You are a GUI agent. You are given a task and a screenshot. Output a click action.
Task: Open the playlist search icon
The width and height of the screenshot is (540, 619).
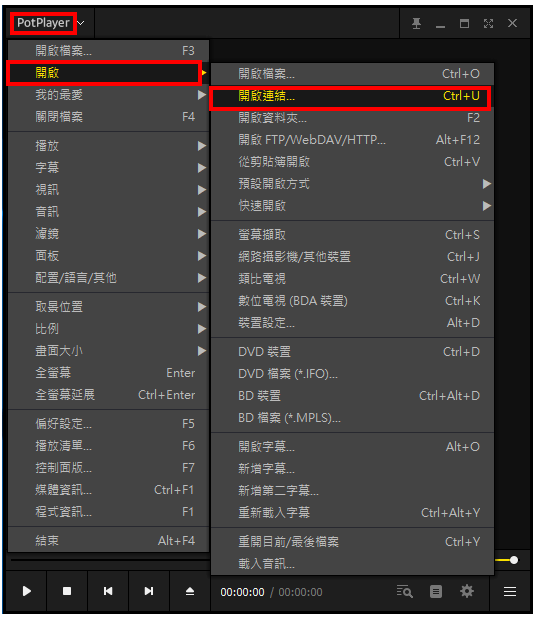pyautogui.click(x=405, y=591)
